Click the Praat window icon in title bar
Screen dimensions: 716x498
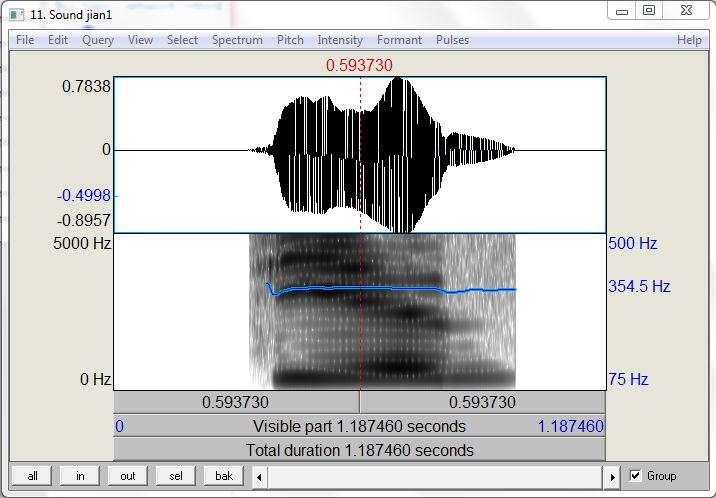point(17,15)
